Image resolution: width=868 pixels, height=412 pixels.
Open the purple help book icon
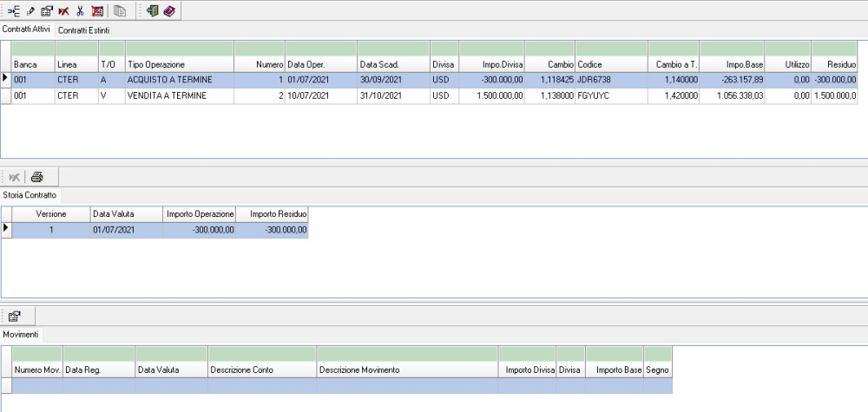[x=168, y=10]
